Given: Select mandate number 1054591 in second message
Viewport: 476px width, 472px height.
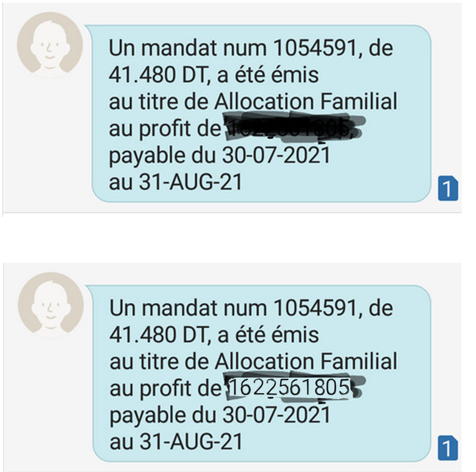Looking at the screenshot, I should pyautogui.click(x=315, y=308).
